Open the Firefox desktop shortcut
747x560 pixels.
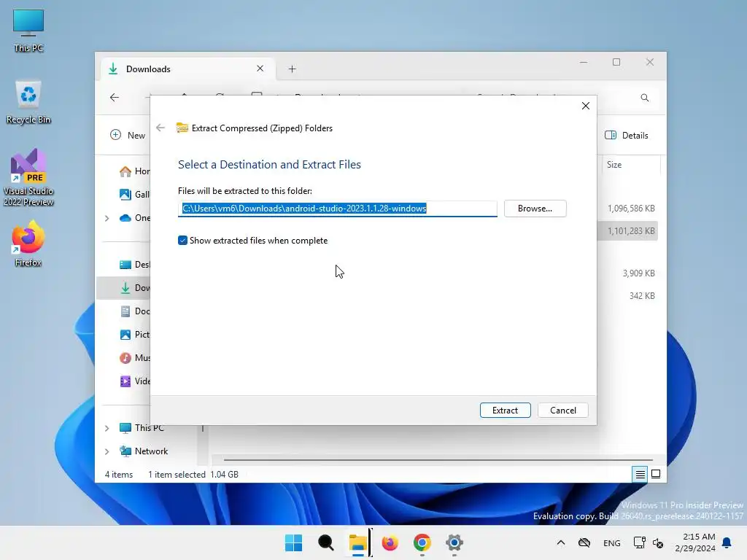[x=28, y=244]
